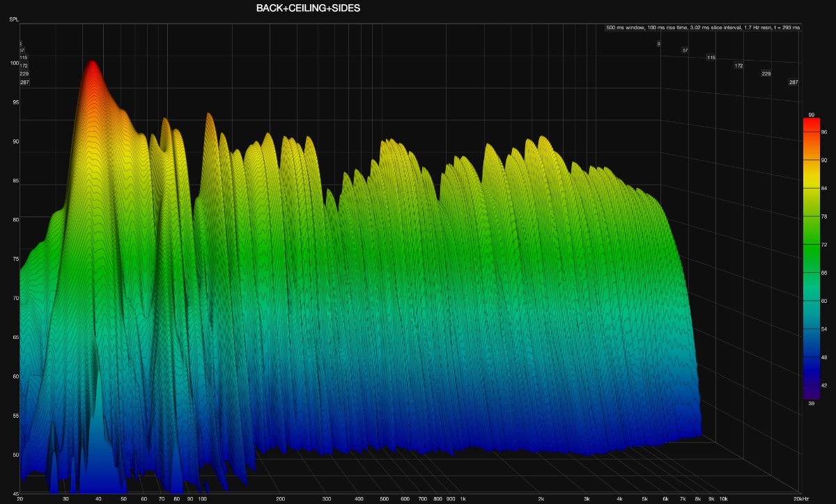
Task: Click the 2k frequency axis label
Action: [x=541, y=499]
